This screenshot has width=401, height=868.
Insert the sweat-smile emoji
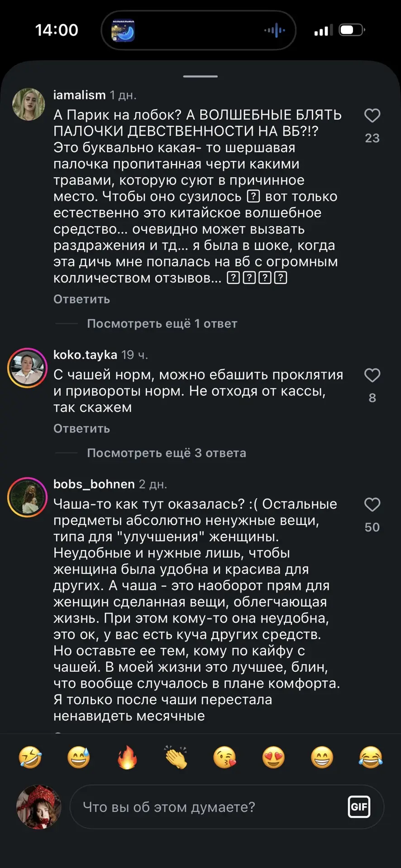79,757
